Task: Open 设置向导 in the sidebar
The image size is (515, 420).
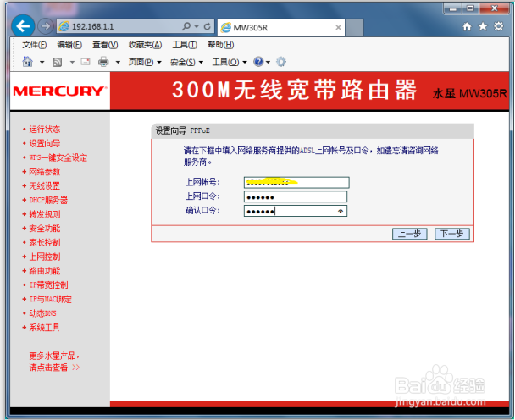Action: (44, 143)
